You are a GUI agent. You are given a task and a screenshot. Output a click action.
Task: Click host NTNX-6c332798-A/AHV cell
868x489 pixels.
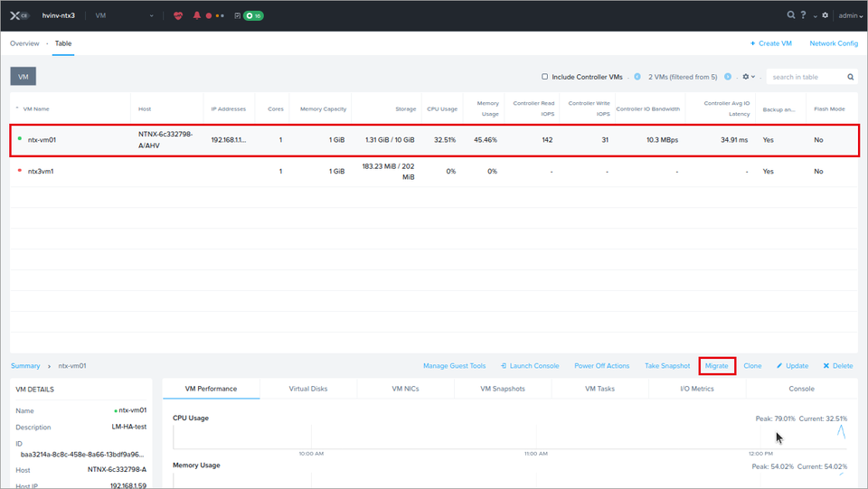[x=165, y=140]
